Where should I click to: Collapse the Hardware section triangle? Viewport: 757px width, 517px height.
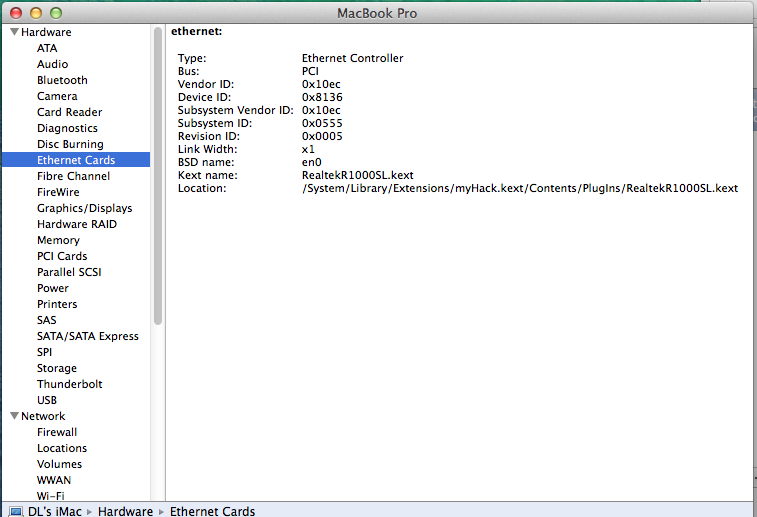coord(14,32)
